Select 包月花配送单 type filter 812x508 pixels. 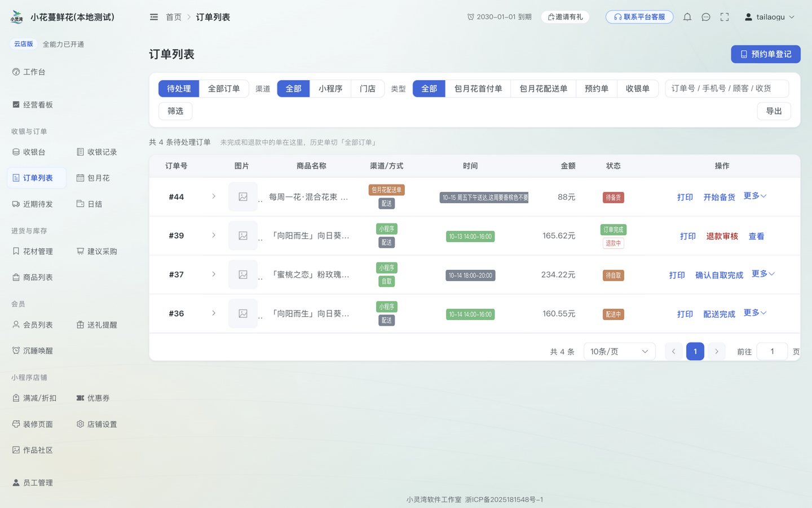click(544, 89)
